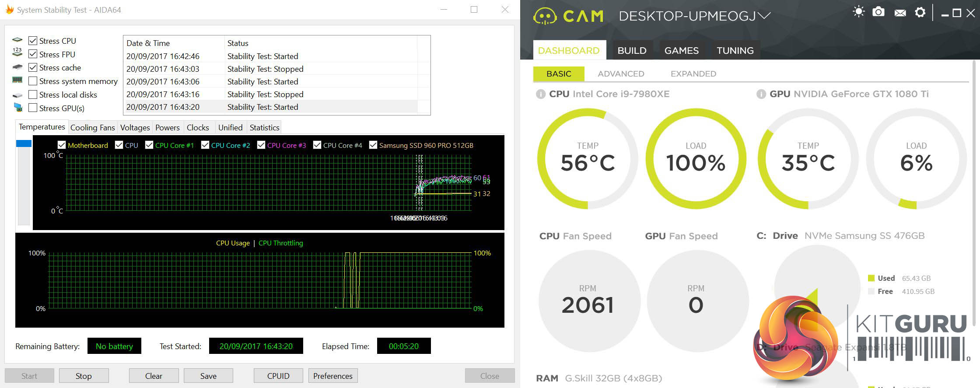This screenshot has height=388, width=980.
Task: Switch to the Cooling Fans tab
Action: (x=92, y=127)
